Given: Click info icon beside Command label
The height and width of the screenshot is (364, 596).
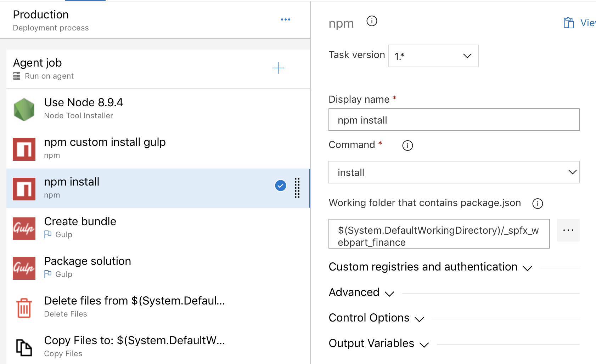Looking at the screenshot, I should coord(407,146).
